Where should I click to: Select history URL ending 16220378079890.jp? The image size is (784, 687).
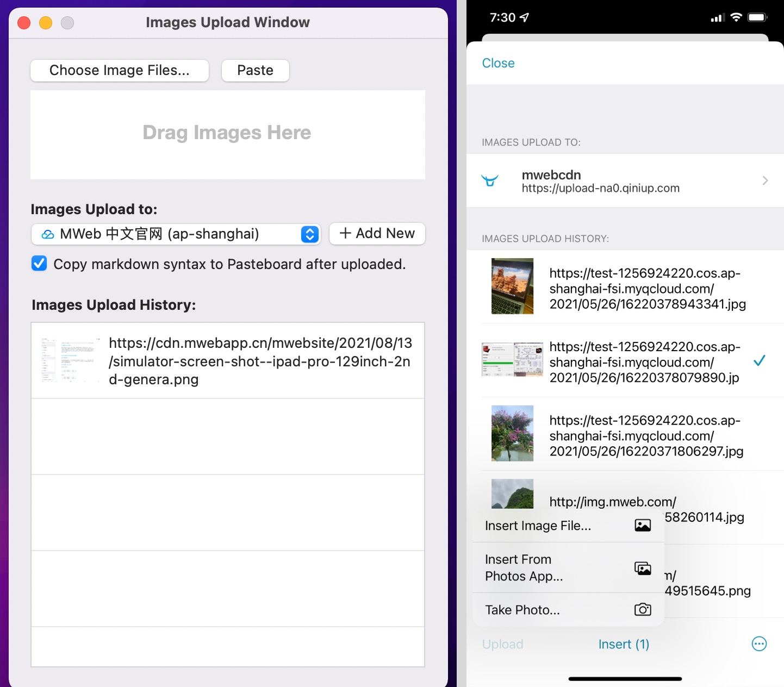(645, 362)
